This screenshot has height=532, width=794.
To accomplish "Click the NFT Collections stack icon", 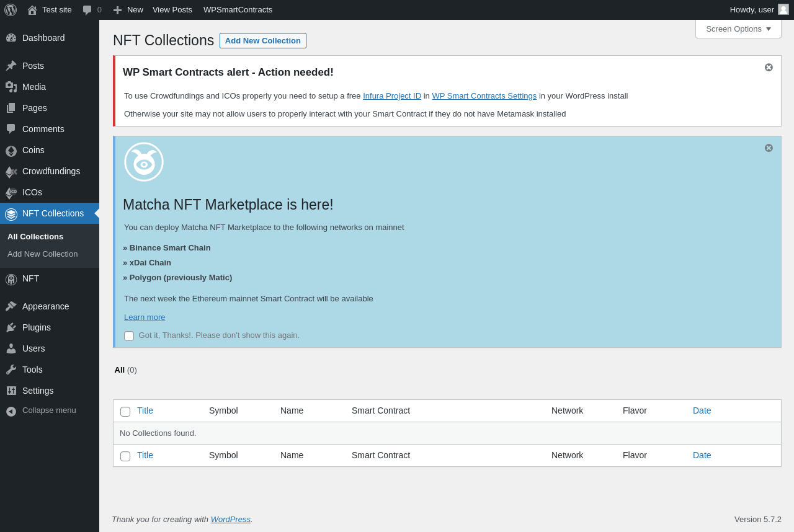I will (x=11, y=214).
